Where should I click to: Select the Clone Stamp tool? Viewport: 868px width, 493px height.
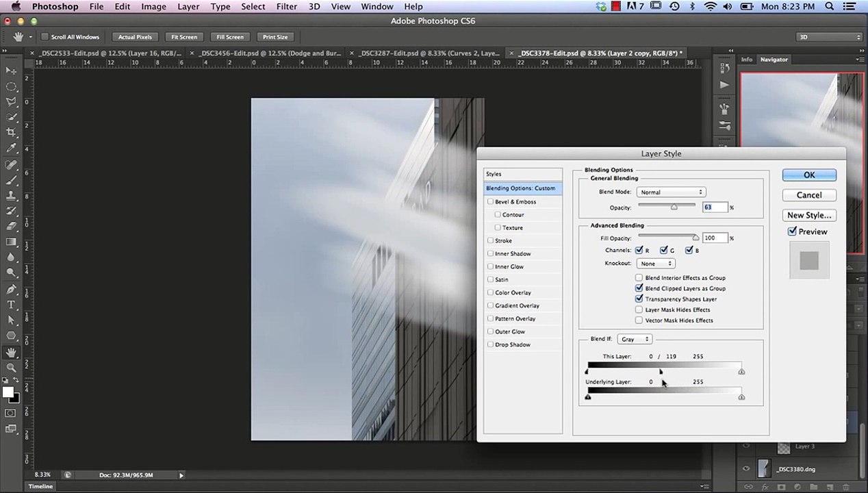(12, 196)
